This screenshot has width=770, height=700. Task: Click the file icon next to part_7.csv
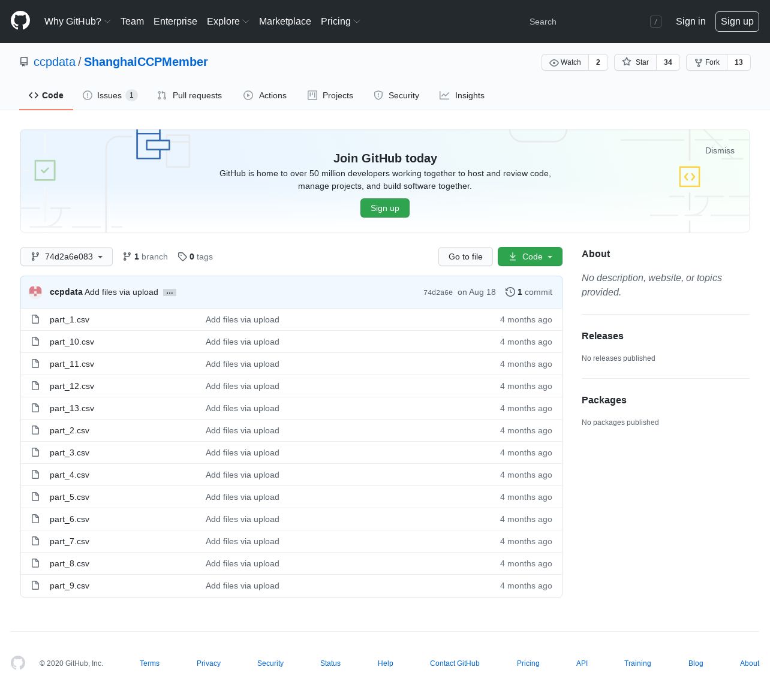[x=35, y=541]
